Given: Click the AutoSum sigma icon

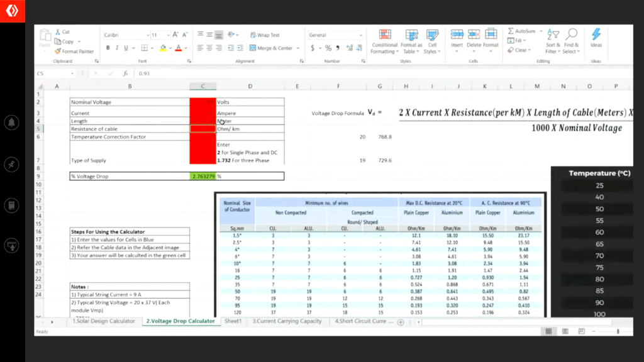Looking at the screenshot, I should pyautogui.click(x=511, y=31).
